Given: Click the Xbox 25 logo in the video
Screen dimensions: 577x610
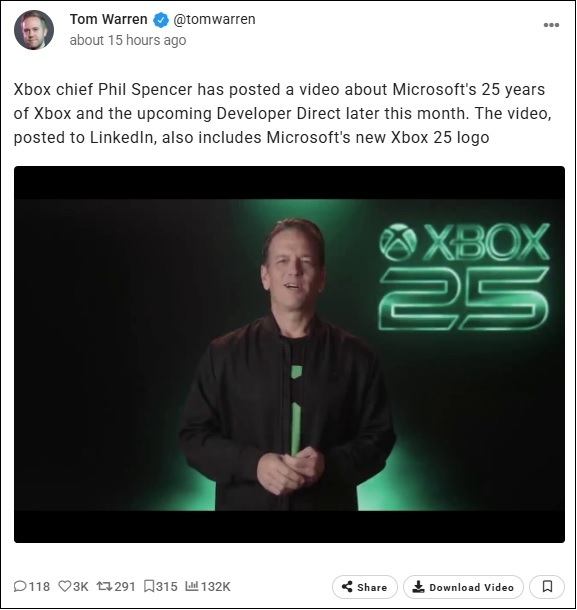Looking at the screenshot, I should click(x=464, y=277).
